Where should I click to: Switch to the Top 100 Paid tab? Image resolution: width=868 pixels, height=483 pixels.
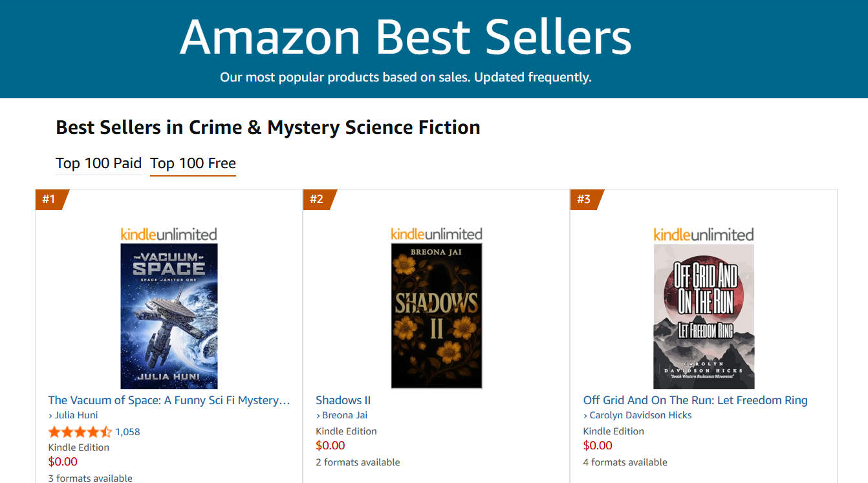[98, 163]
